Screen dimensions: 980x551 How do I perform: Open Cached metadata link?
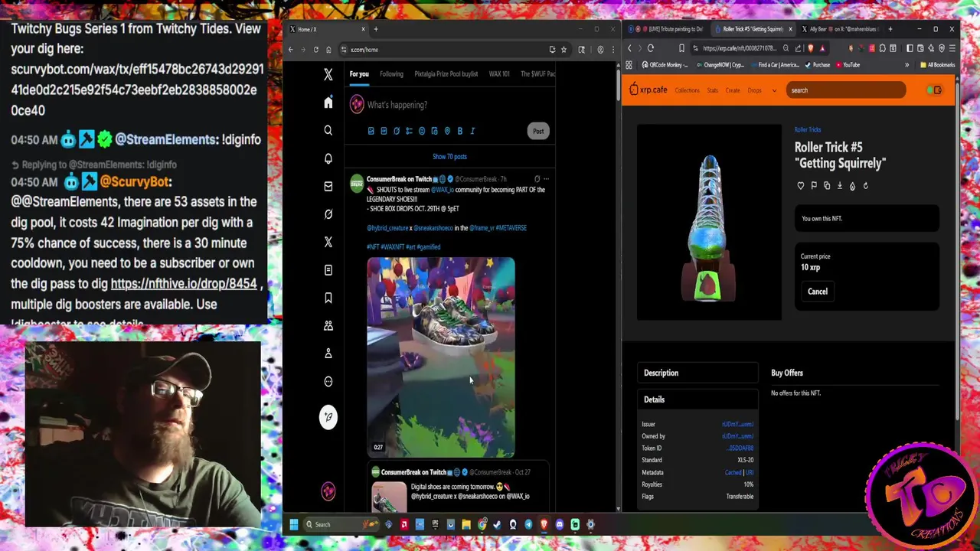(x=733, y=472)
